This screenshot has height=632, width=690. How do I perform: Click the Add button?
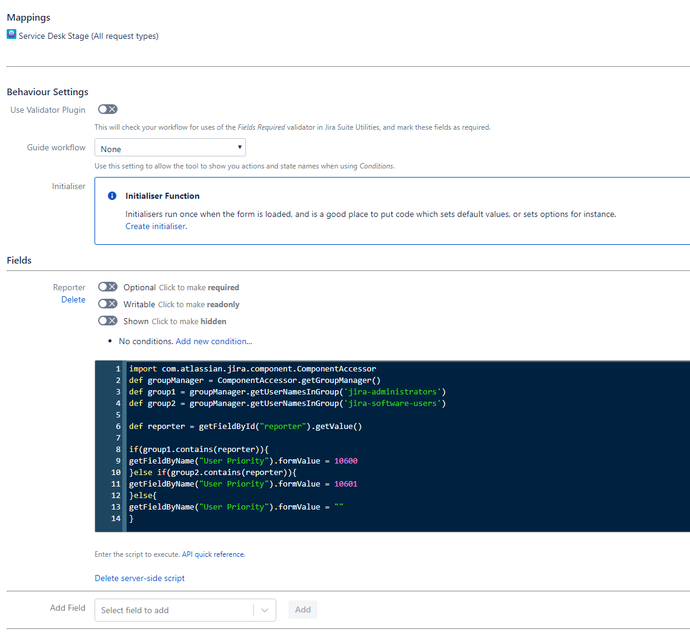click(x=303, y=610)
